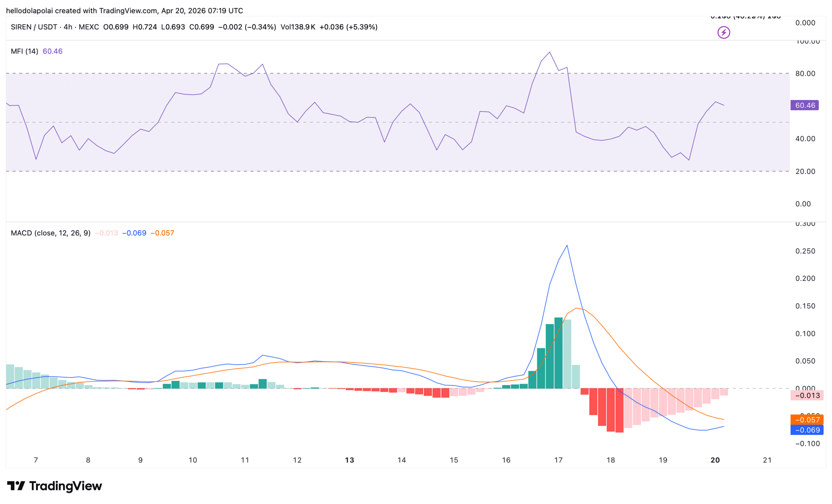Screen dimensions: 832x504
Task: Click the SIREN / USDT symbol title
Action: [34, 27]
